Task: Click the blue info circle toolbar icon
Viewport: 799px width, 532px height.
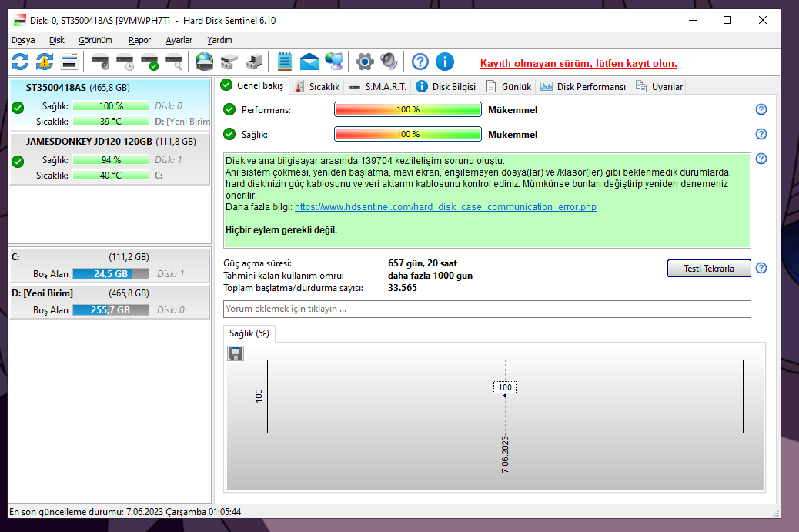Action: (444, 62)
